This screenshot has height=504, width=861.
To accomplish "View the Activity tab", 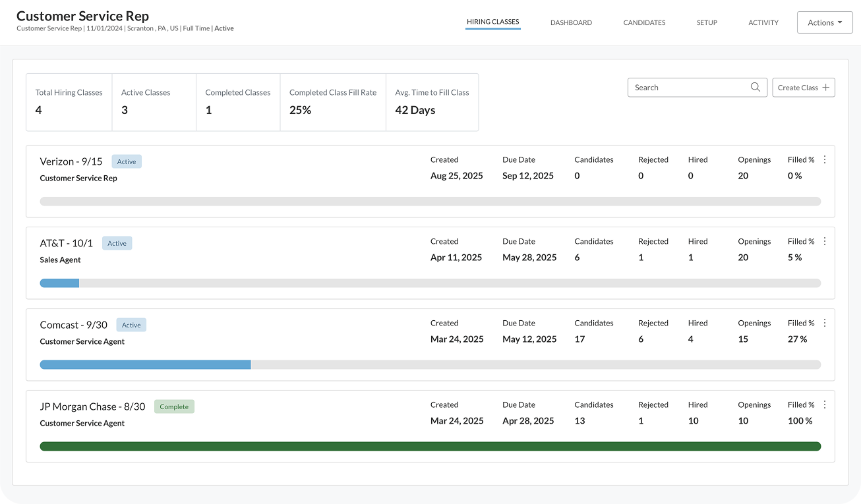I will pos(763,22).
